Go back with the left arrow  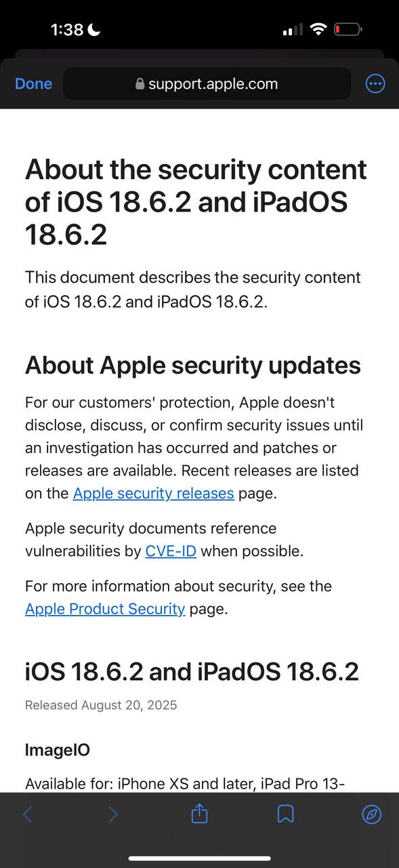tap(28, 814)
